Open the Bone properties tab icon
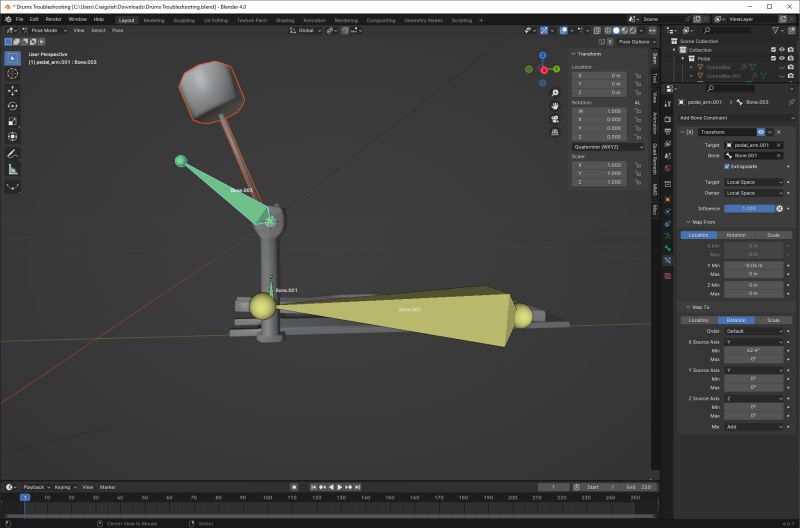Screen dimensions: 800x528 (667, 248)
